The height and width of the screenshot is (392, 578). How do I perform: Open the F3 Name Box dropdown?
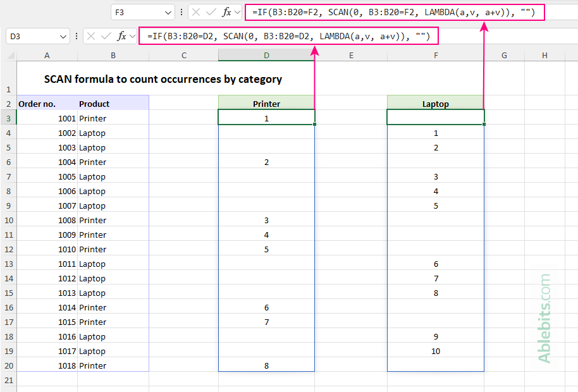click(x=168, y=13)
